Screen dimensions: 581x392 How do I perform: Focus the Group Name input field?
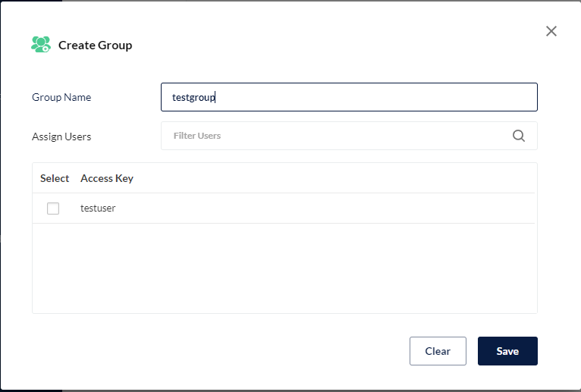pyautogui.click(x=349, y=97)
